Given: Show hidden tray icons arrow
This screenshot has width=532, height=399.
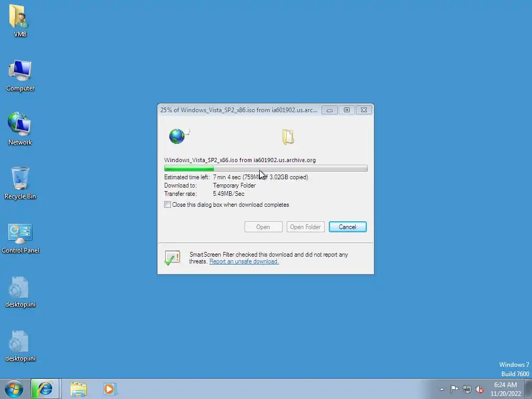Looking at the screenshot, I should coord(442,389).
